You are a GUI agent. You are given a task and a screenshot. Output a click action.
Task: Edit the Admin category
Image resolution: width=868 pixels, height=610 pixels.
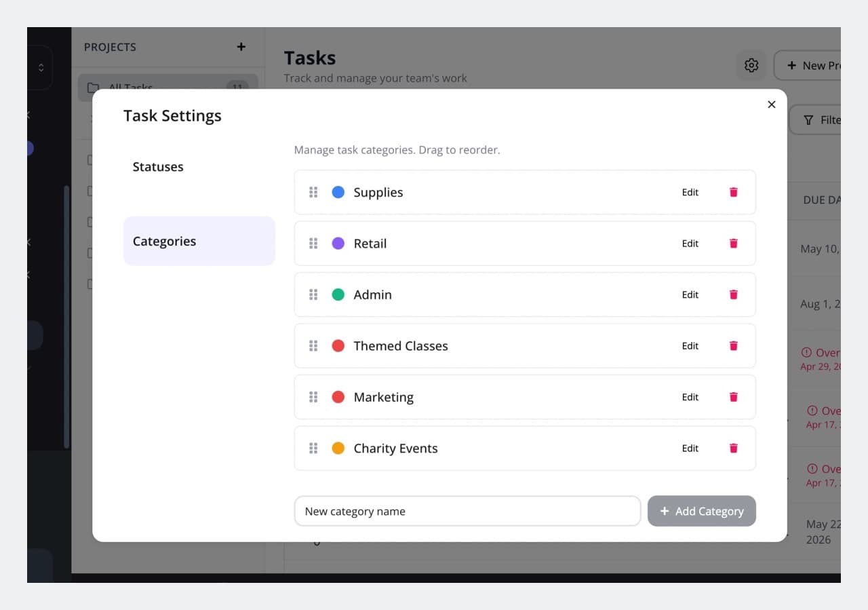(x=690, y=294)
